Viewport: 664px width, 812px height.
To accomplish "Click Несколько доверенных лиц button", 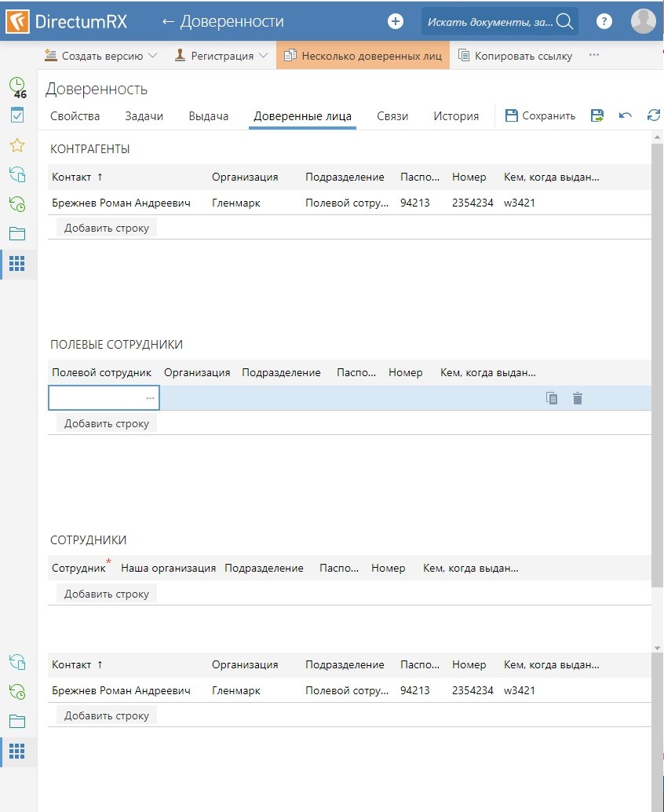I will coord(363,56).
